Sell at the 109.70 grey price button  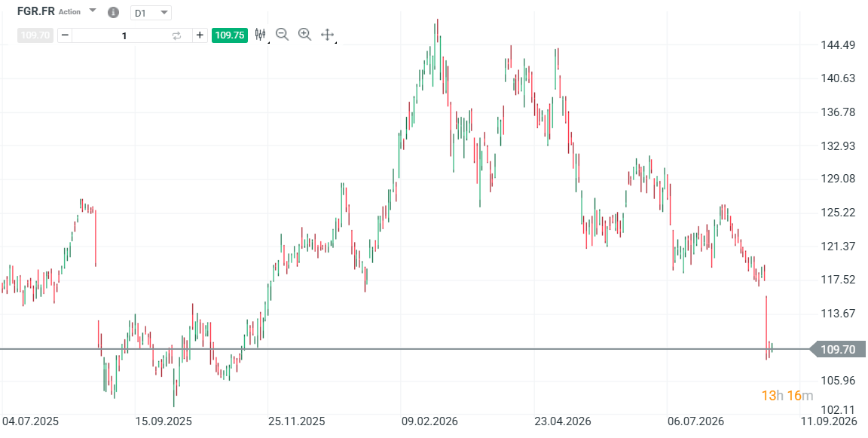click(35, 35)
